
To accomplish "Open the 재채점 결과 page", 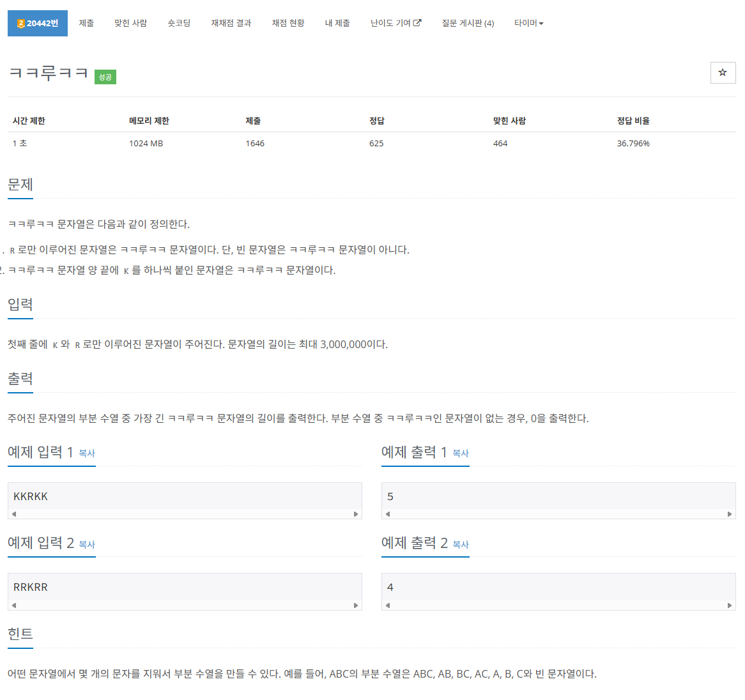I will 231,23.
